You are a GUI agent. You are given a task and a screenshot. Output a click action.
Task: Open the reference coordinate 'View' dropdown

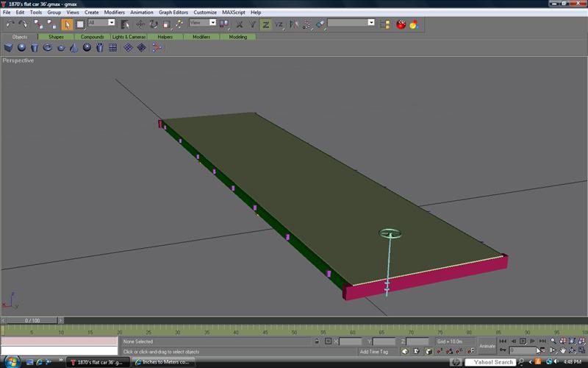213,23
